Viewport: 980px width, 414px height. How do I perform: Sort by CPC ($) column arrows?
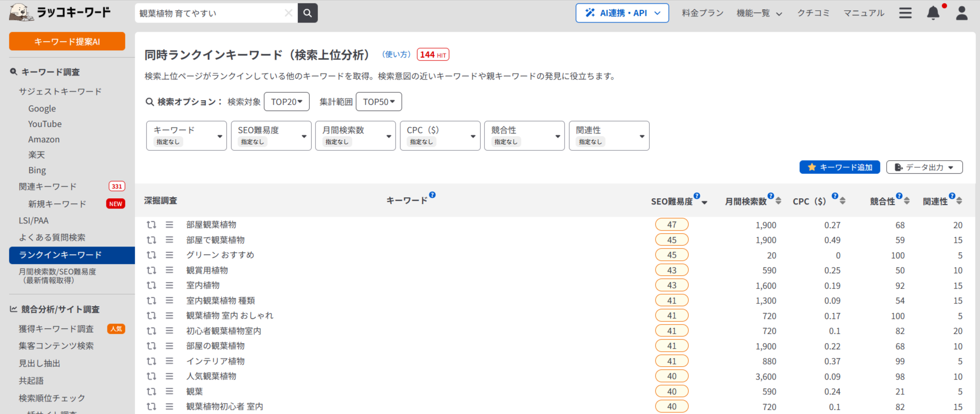coord(842,201)
